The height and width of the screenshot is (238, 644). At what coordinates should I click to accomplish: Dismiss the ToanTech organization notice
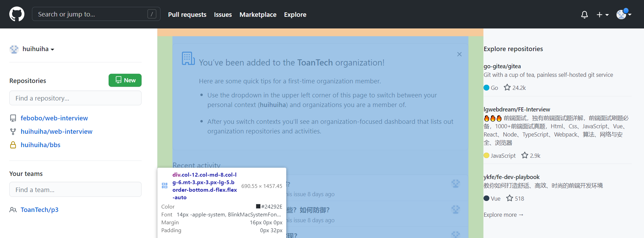point(459,54)
